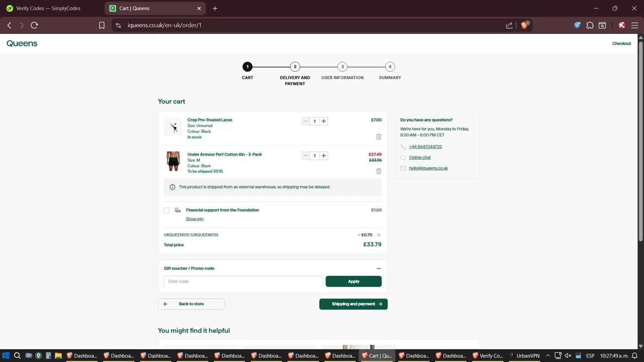Viewport: 644px width, 362px height.
Task: Click quantity field for Crep Laces
Action: pos(315,121)
